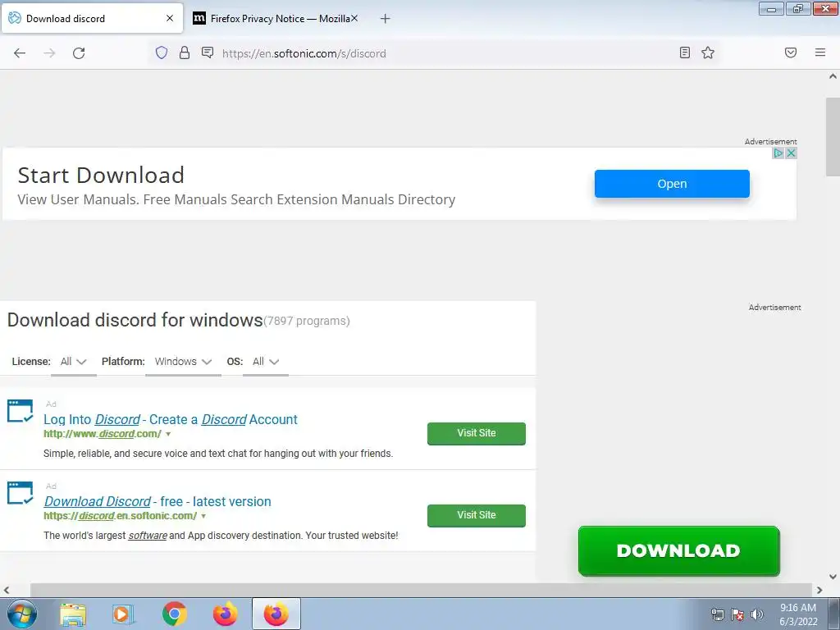Click the Start Download ad headline

101,176
